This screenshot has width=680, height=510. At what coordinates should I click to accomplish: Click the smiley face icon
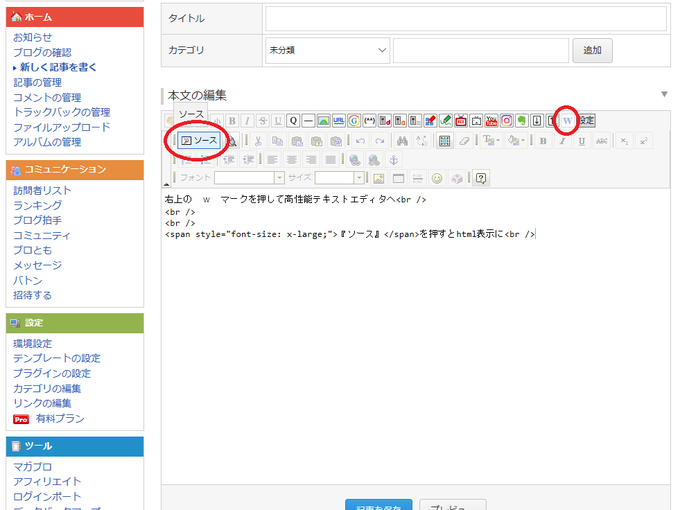(437, 178)
